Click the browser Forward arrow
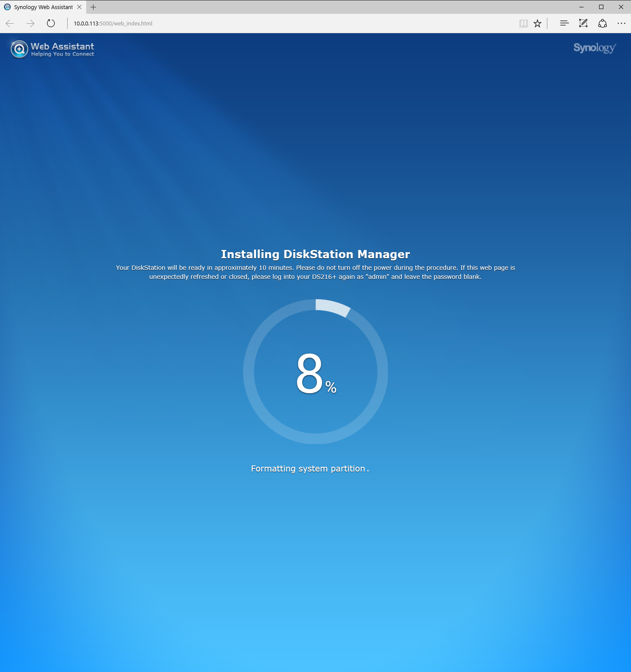This screenshot has height=672, width=631. tap(30, 23)
